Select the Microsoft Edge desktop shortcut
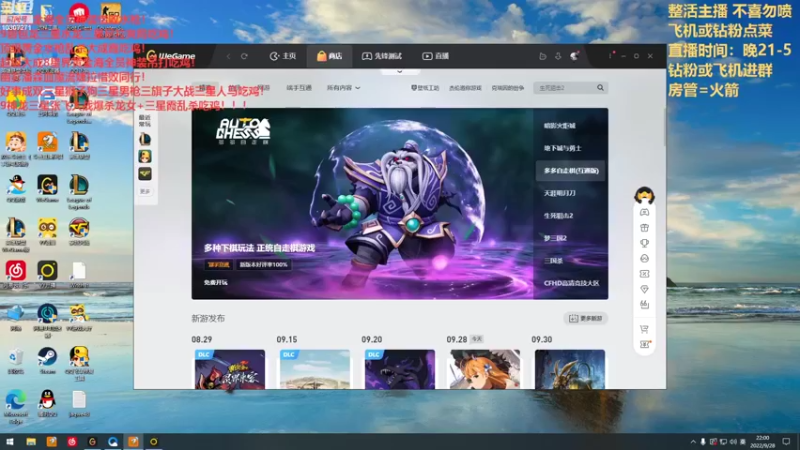This screenshot has height=450, width=800. pyautogui.click(x=16, y=406)
